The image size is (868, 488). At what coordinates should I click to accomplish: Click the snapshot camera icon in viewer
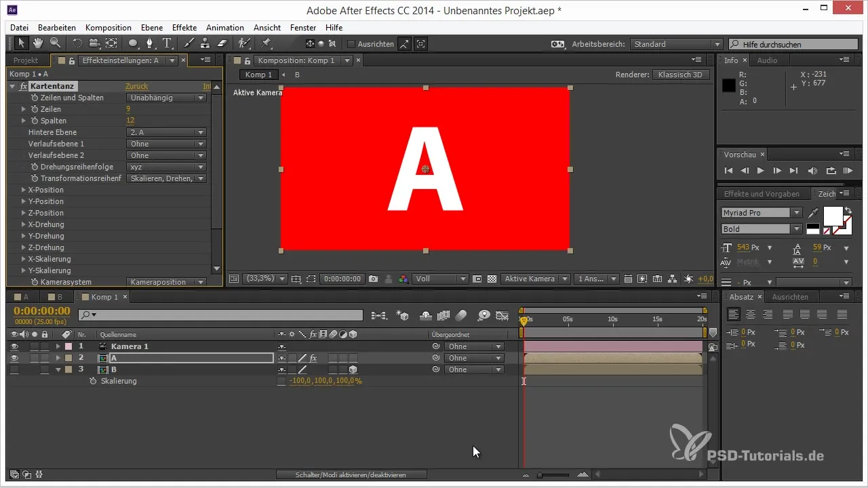tap(373, 279)
